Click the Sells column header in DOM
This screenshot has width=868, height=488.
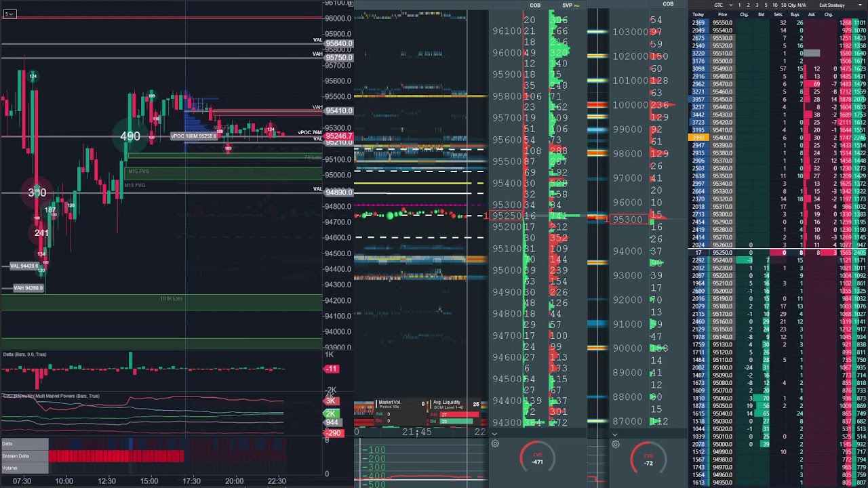pos(778,14)
